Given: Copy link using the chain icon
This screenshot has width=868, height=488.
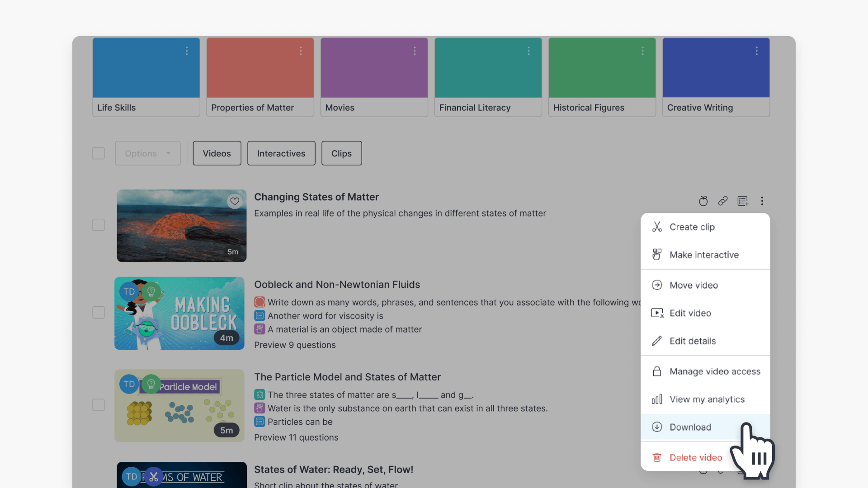Looking at the screenshot, I should (723, 201).
